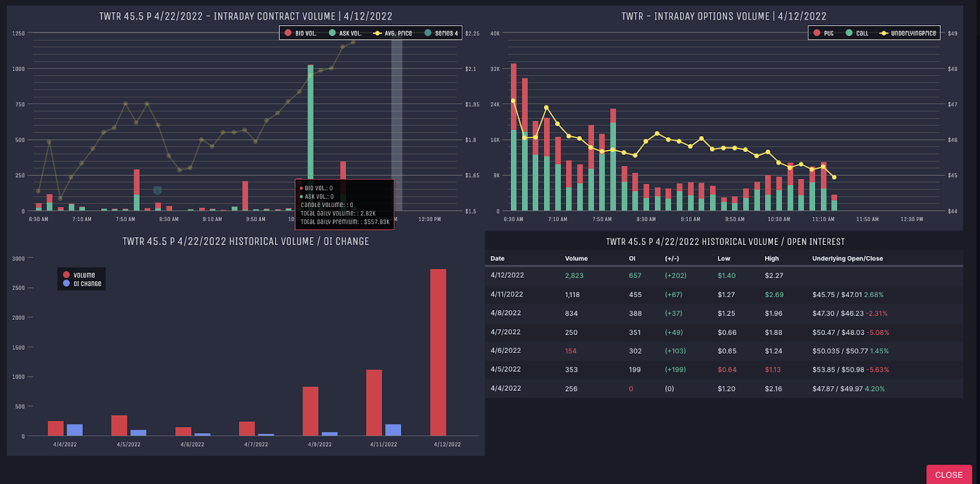Image resolution: width=980 pixels, height=484 pixels.
Task: Click Total Daily Premium value in tooltip
Action: 376,222
